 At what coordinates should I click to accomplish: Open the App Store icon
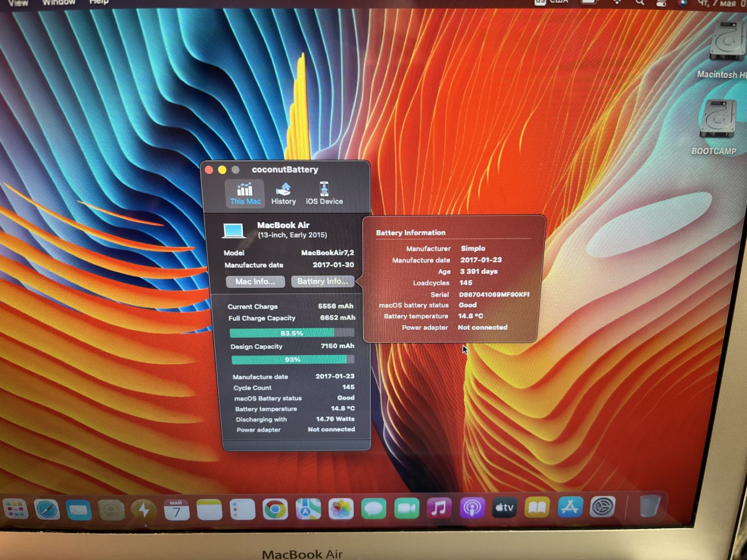point(570,507)
